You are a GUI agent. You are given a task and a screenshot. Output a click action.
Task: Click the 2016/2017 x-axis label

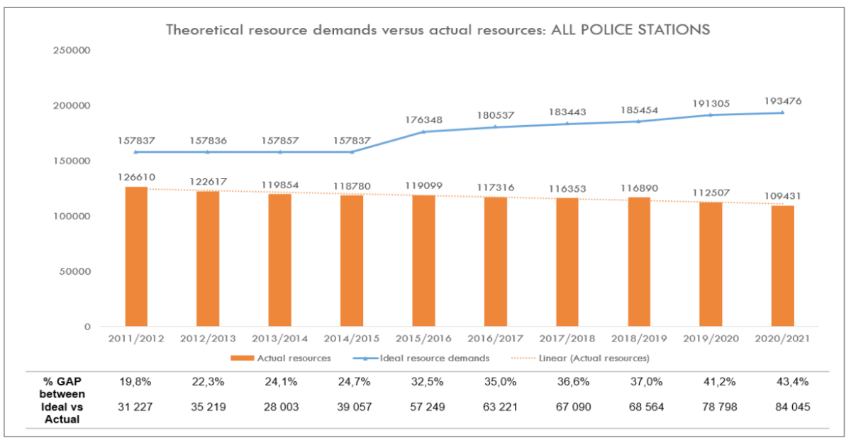point(495,339)
